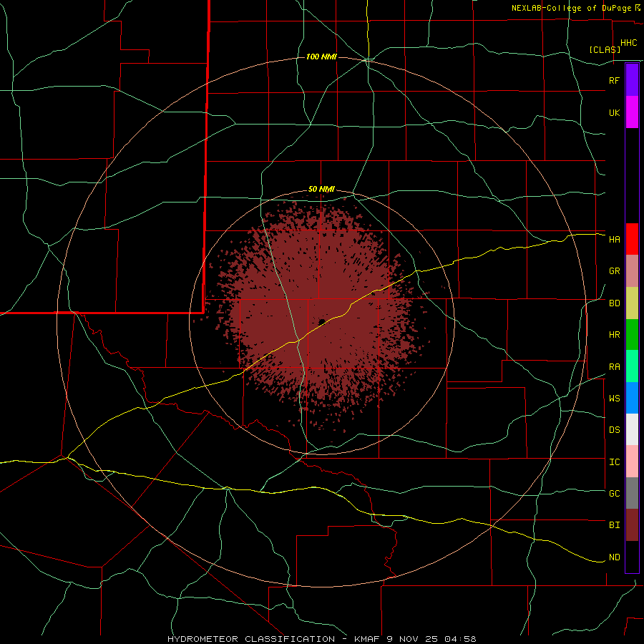Select the IC light pink legend swatch

point(632,462)
